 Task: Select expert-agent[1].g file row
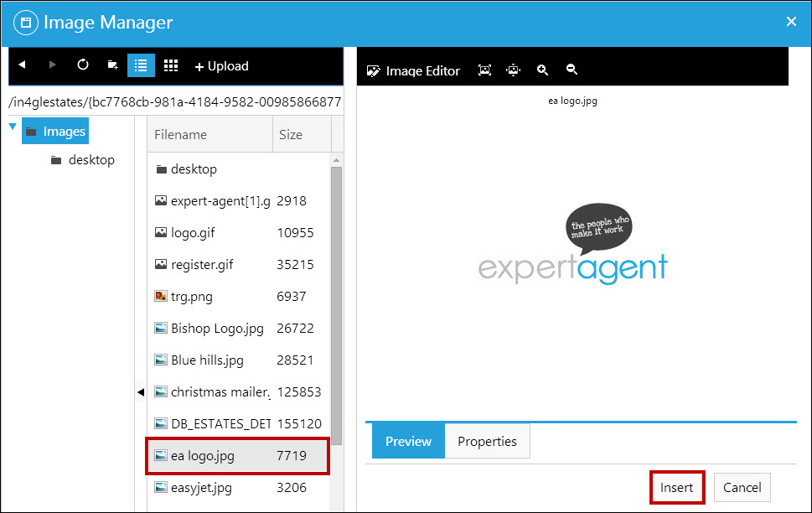pos(238,201)
